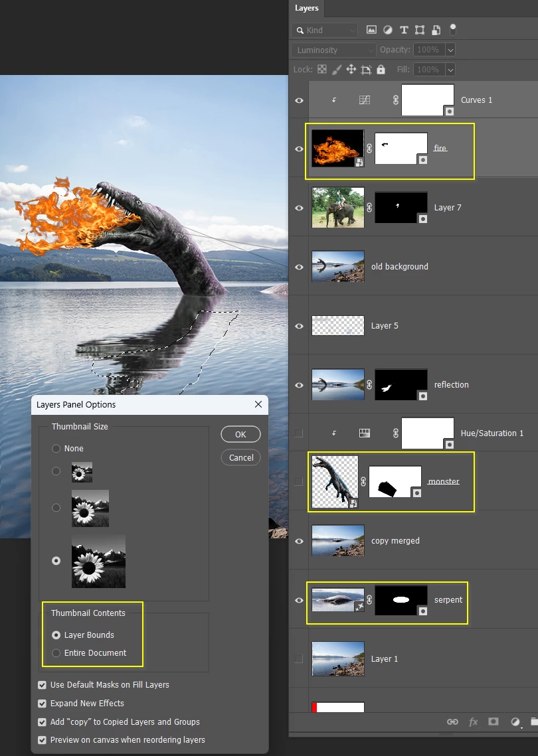538x756 pixels.
Task: Toggle Use Default Masks on Fill Layers
Action: click(42, 684)
